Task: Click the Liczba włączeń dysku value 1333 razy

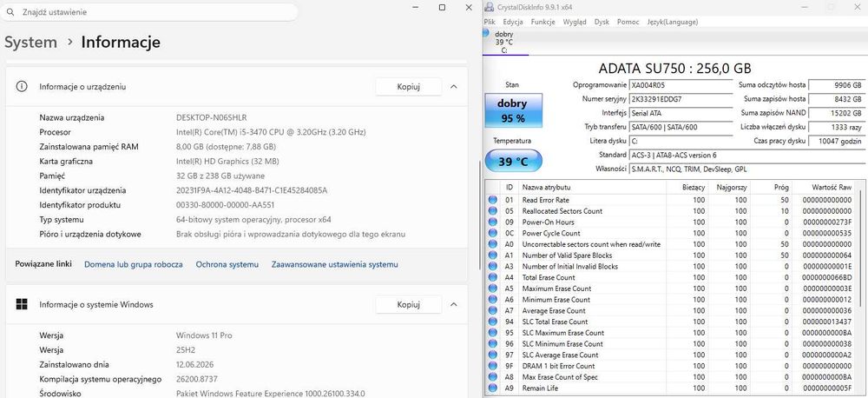Action: tap(837, 127)
